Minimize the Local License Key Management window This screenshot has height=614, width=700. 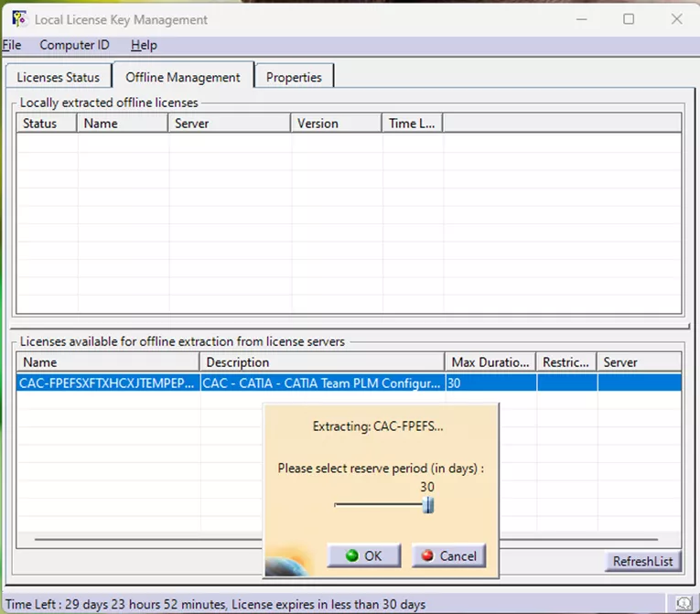tap(581, 19)
